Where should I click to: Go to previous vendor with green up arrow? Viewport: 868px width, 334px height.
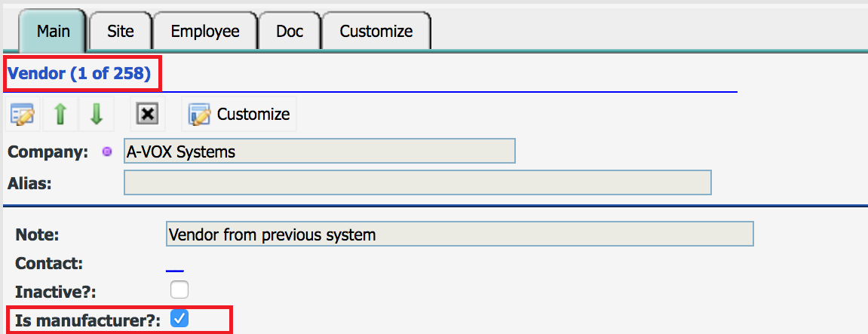click(60, 114)
